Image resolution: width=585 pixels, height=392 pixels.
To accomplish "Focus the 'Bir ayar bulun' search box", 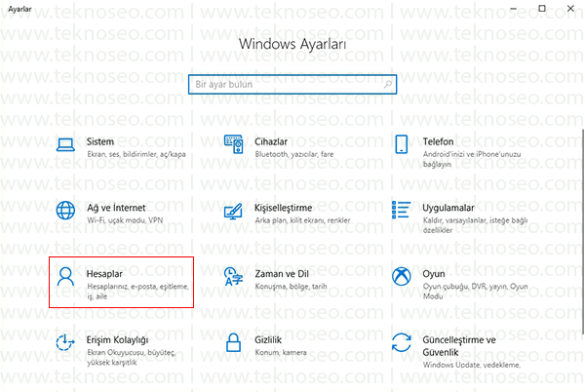I will point(292,84).
